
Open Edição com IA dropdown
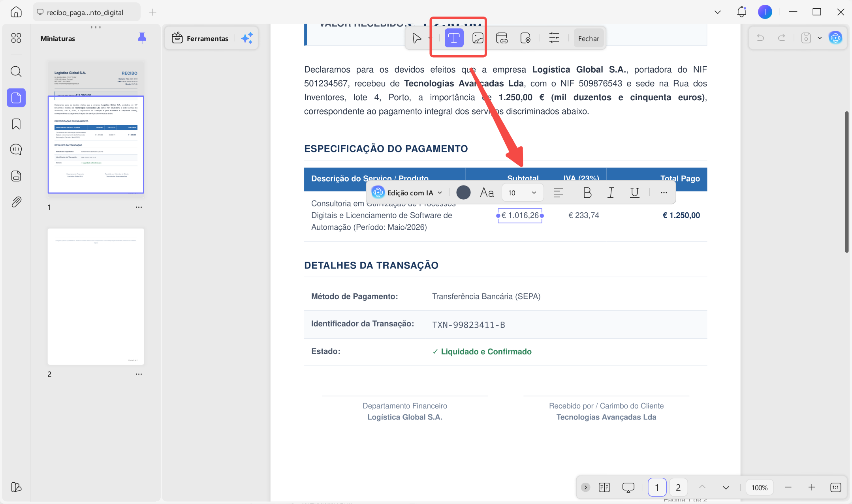click(x=407, y=193)
